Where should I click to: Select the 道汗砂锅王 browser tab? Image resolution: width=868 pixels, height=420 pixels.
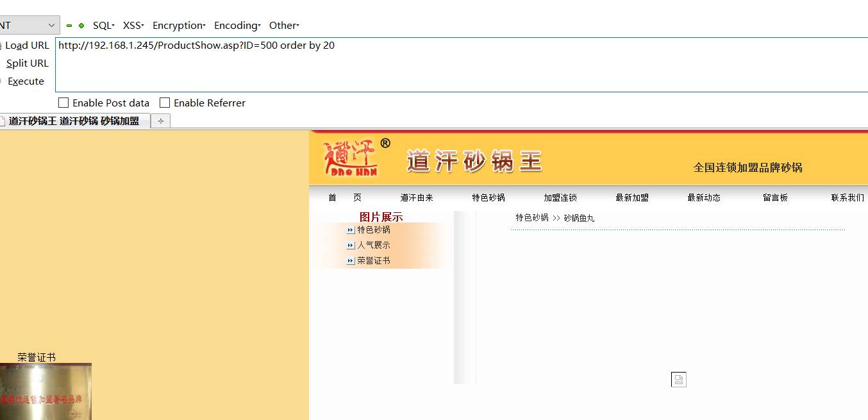point(74,121)
